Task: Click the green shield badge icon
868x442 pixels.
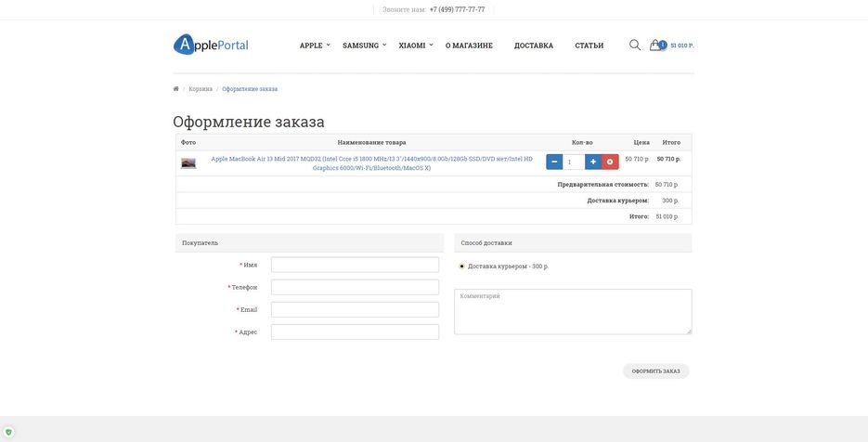Action: [x=8, y=432]
